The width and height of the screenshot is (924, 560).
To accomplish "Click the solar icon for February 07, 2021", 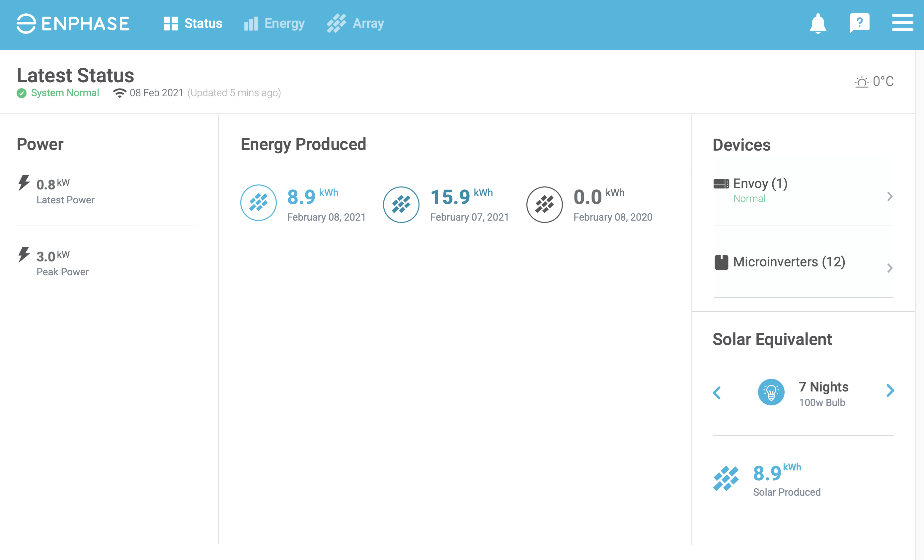I will point(401,205).
